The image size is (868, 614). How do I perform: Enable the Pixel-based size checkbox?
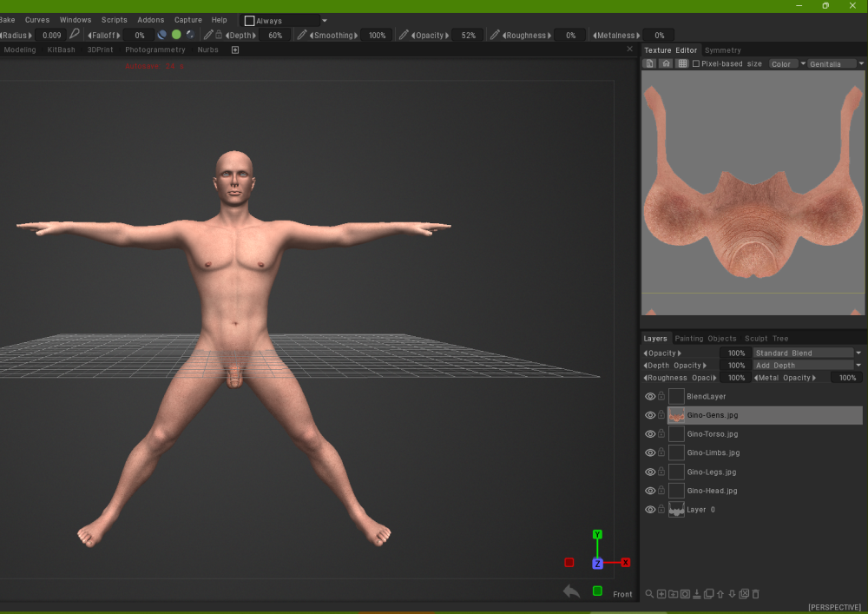coord(696,63)
